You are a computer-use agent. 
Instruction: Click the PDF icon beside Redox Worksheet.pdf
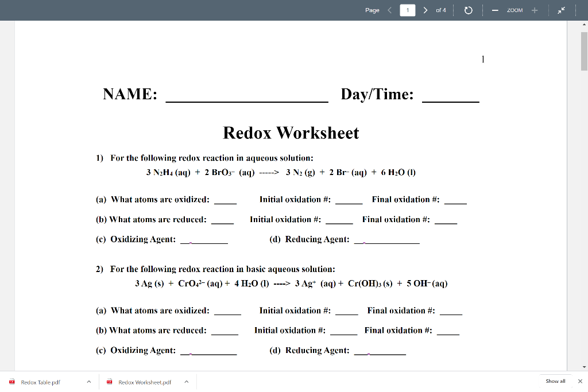tap(109, 382)
